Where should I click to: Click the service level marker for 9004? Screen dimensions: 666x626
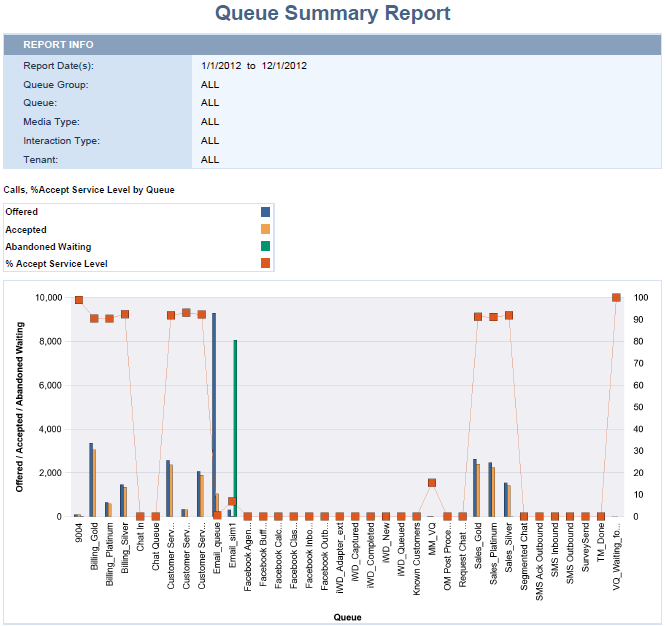[78, 300]
